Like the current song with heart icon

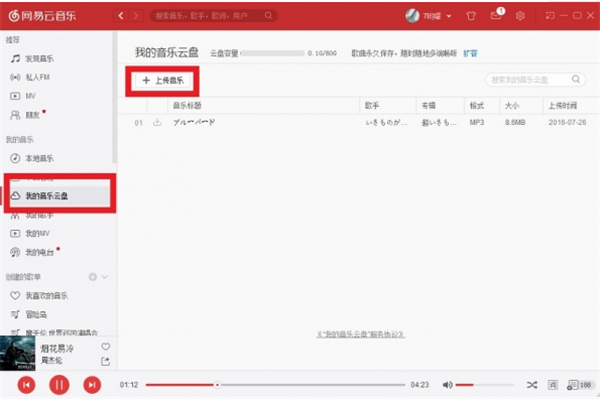(x=106, y=347)
